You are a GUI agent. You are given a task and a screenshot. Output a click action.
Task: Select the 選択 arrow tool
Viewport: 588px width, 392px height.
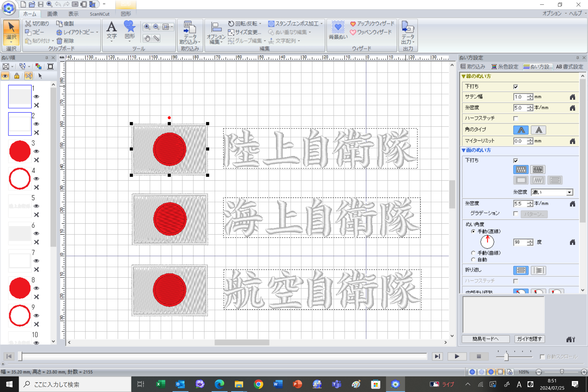point(11,32)
